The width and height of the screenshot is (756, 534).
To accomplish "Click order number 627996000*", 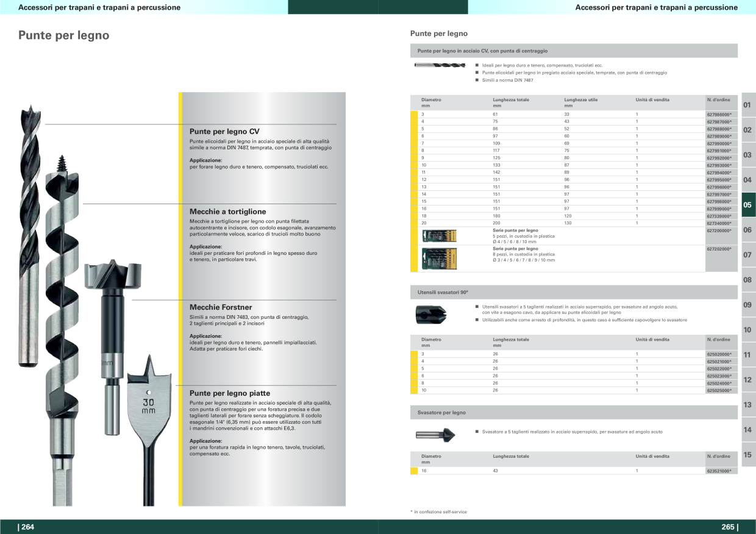I will [x=719, y=187].
